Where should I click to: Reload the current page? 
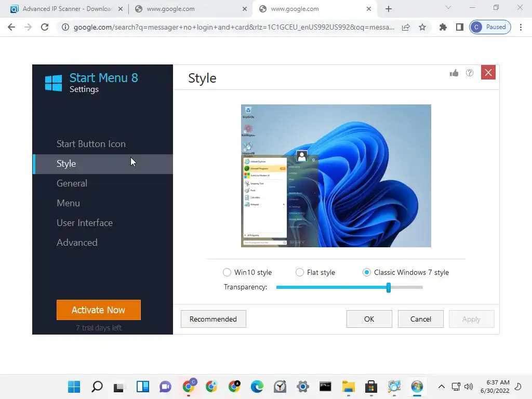45,27
